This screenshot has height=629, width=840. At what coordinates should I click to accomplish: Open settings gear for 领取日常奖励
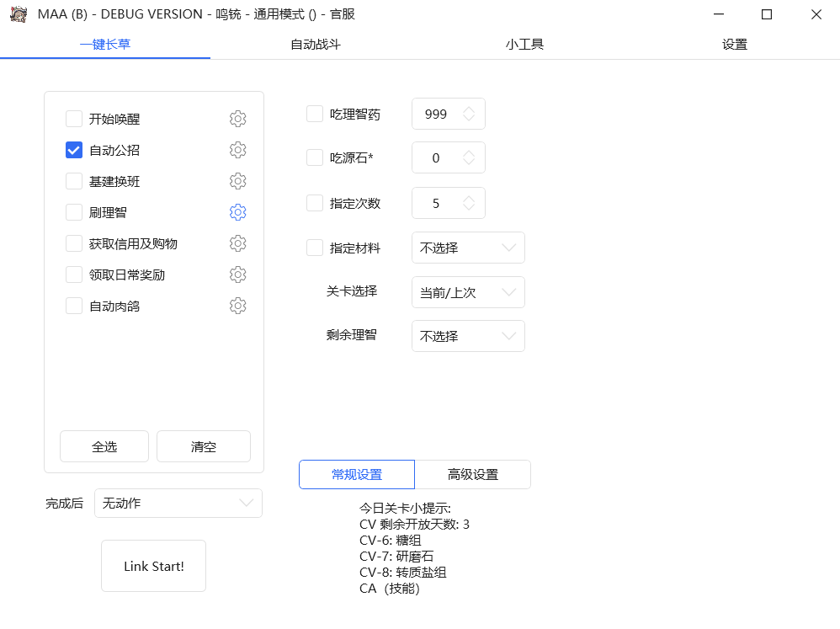(x=237, y=275)
